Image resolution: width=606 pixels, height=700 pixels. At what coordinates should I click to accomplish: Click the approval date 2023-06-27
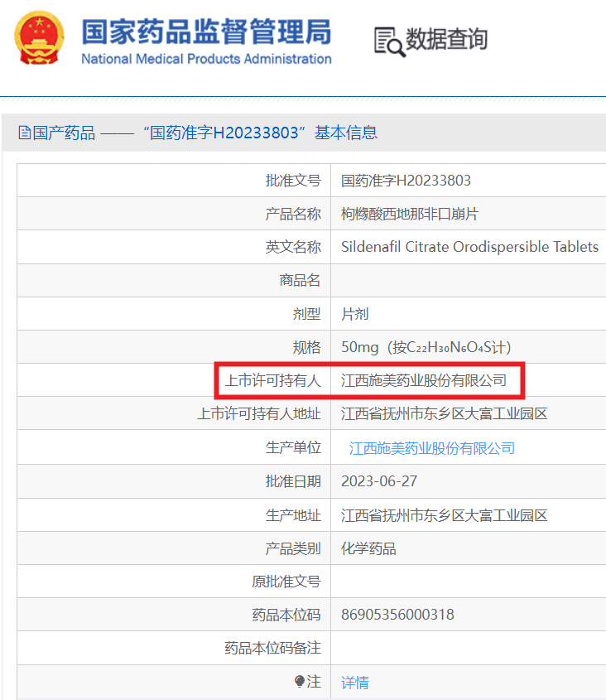[378, 481]
